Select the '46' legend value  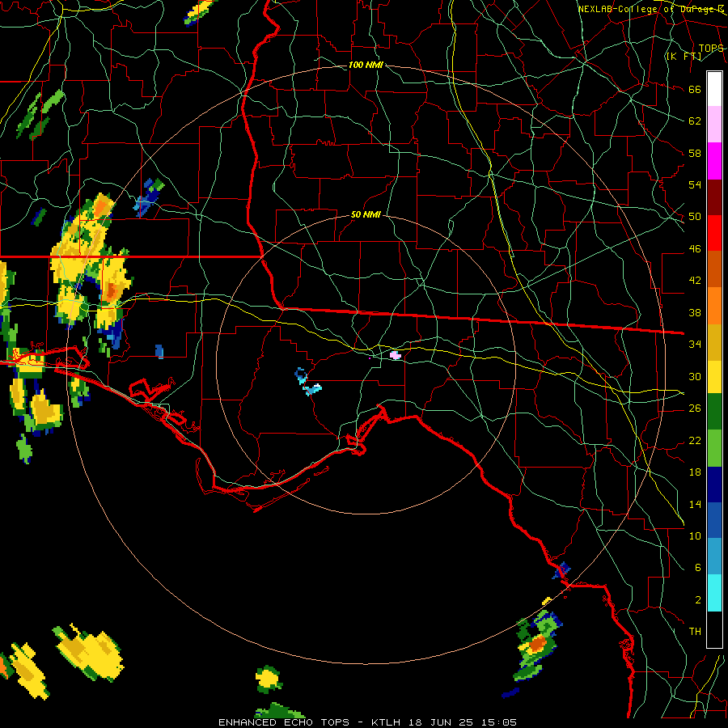[695, 249]
